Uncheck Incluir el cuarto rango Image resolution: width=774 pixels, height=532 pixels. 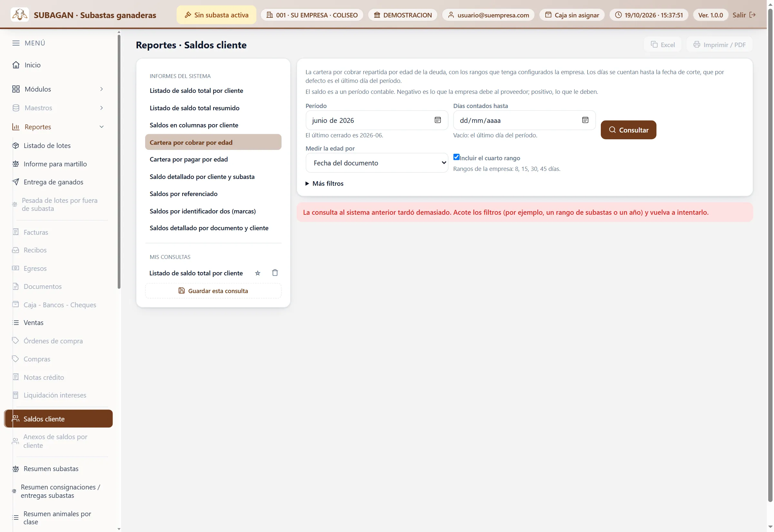(456, 157)
